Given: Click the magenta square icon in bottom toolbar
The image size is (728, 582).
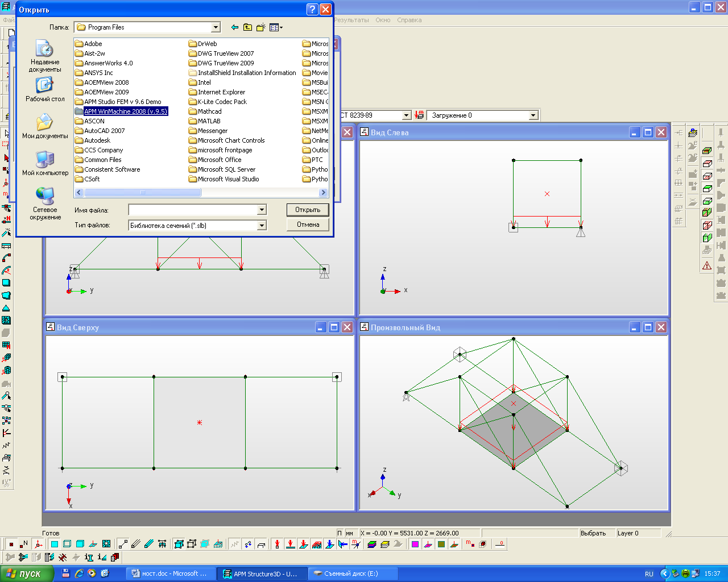Looking at the screenshot, I should (x=415, y=544).
